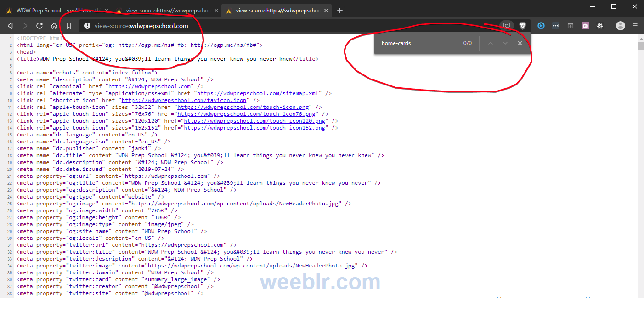The width and height of the screenshot is (644, 312).
Task: Click the blue circular sync extension icon
Action: [x=541, y=26]
